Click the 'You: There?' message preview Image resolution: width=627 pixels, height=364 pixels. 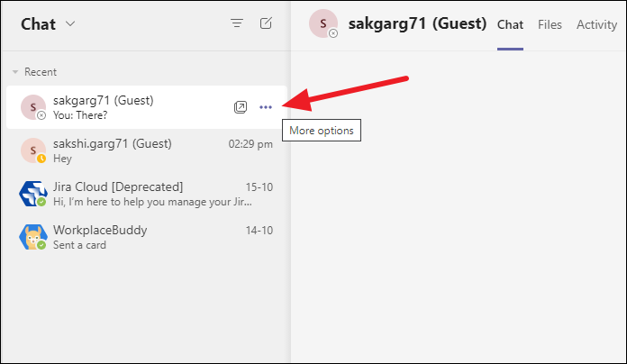pyautogui.click(x=80, y=115)
